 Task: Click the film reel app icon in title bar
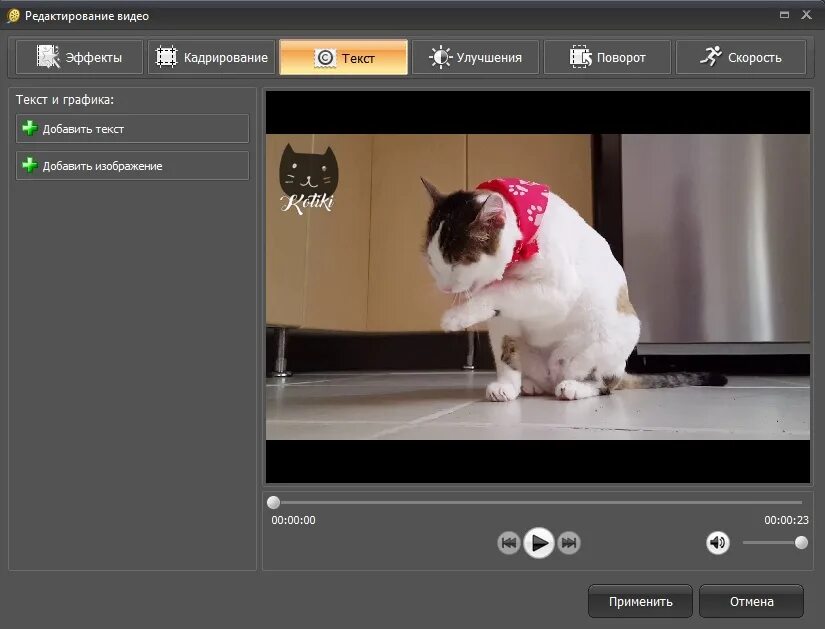(13, 16)
